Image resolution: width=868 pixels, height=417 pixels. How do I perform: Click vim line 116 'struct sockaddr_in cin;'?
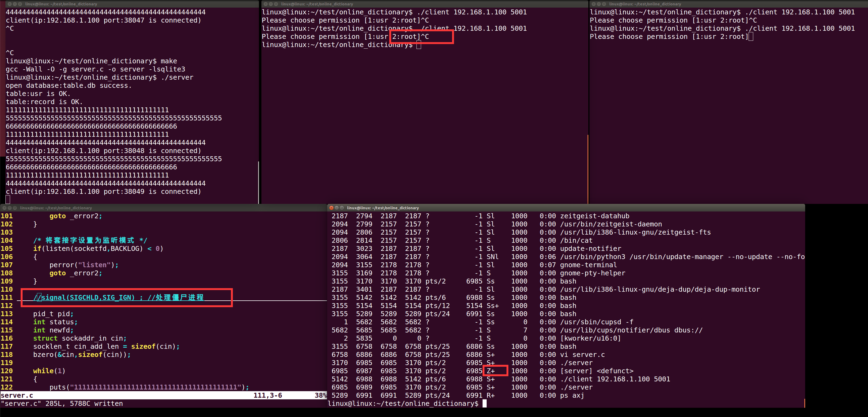(80, 338)
